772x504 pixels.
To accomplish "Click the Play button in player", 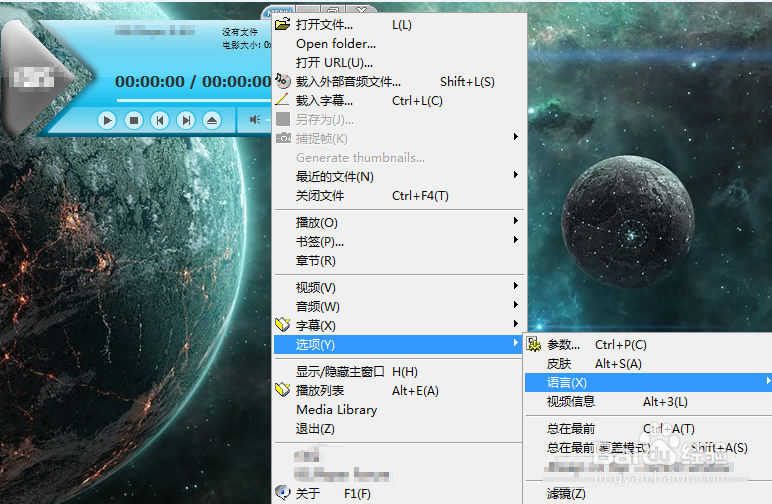I will pyautogui.click(x=107, y=120).
